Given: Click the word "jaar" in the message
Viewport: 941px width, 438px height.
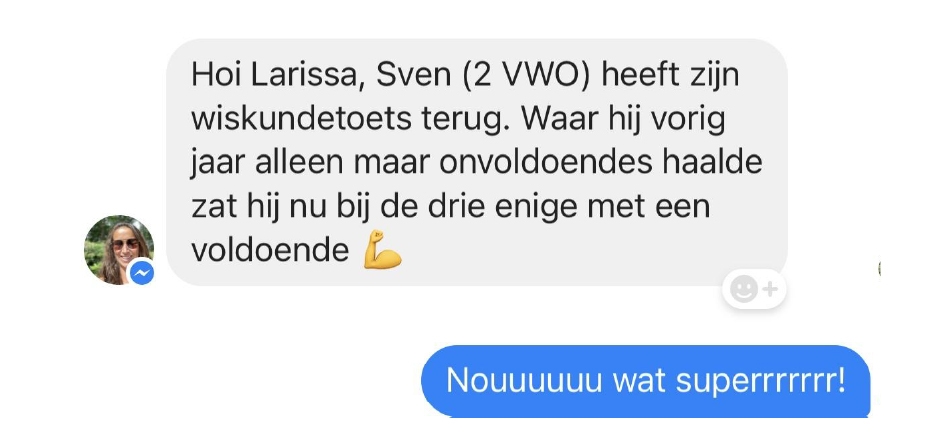Looking at the screenshot, I should [218, 164].
